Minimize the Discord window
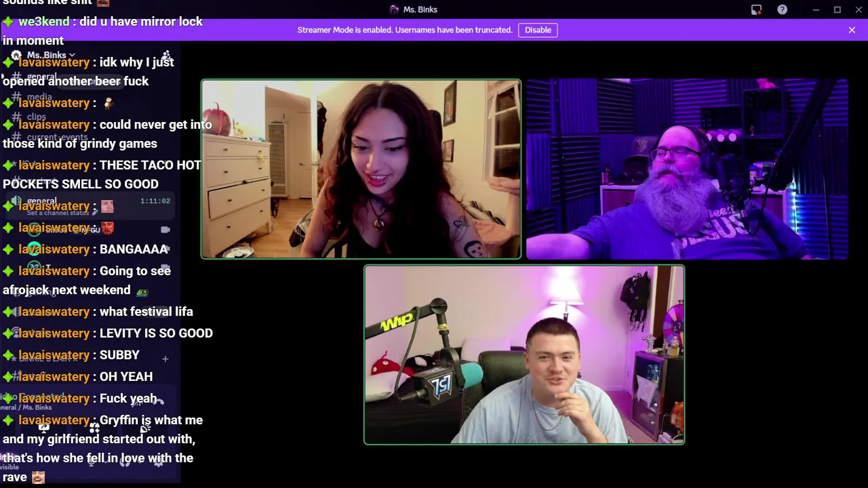Viewport: 868px width, 488px height. tap(816, 9)
